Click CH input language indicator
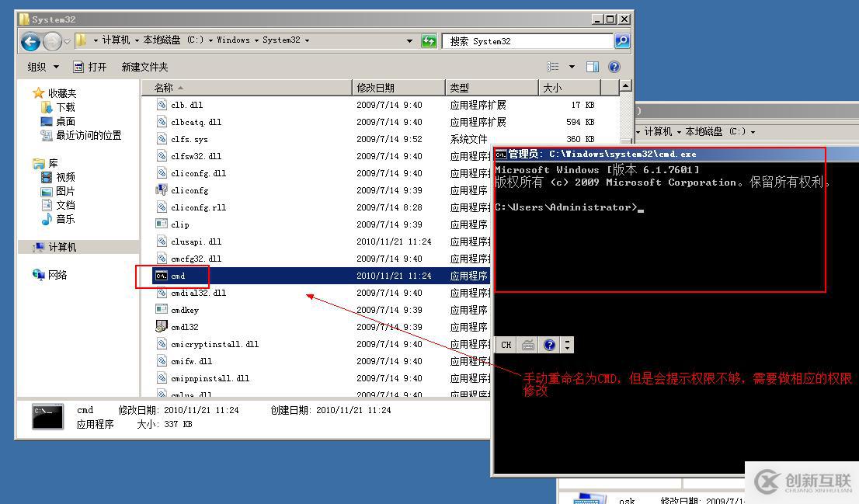Image resolution: width=859 pixels, height=504 pixels. pos(506,345)
